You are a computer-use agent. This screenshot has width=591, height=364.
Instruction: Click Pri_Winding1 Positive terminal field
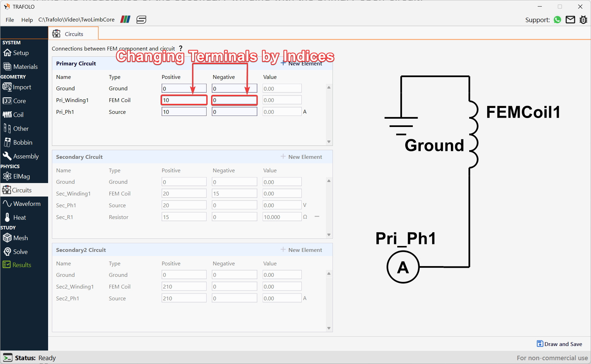[184, 100]
